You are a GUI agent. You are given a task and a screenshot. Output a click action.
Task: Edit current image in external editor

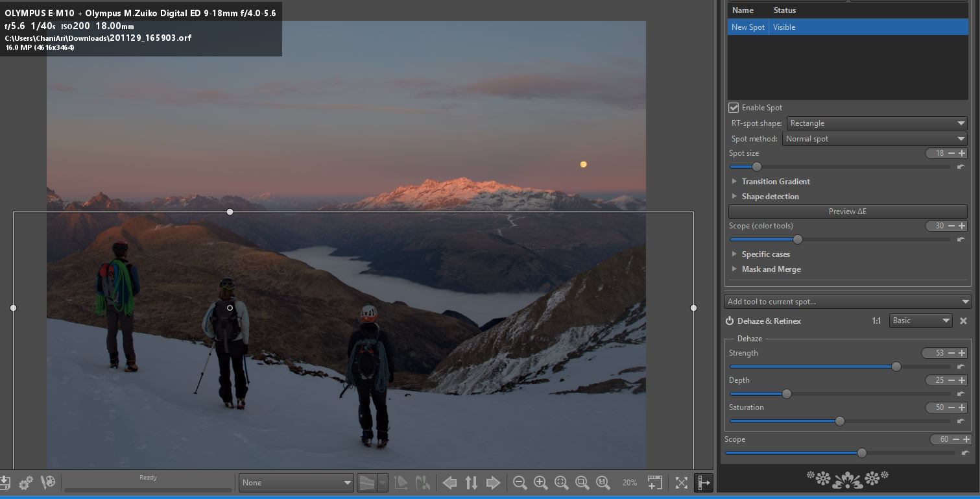click(x=48, y=482)
